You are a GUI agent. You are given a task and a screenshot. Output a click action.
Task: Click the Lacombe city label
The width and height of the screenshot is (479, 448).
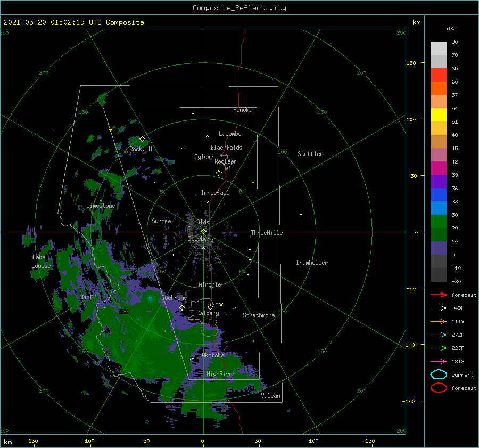(230, 134)
